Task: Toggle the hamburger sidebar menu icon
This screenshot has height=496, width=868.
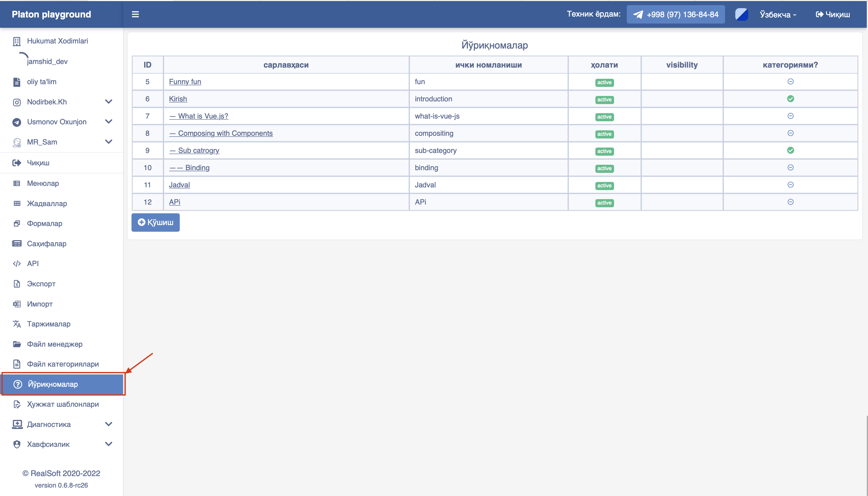Action: 135,14
